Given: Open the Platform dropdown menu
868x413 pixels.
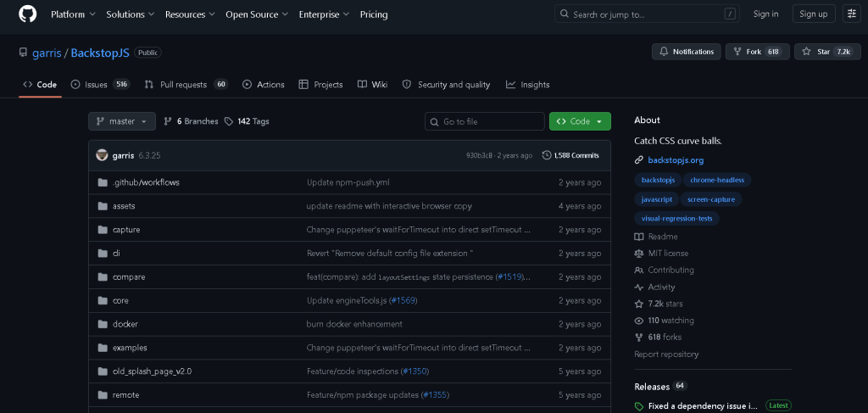Looking at the screenshot, I should pos(73,14).
